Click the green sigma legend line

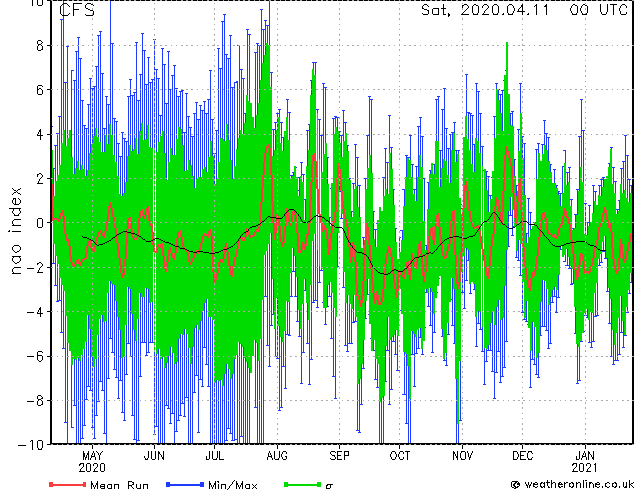(303, 484)
